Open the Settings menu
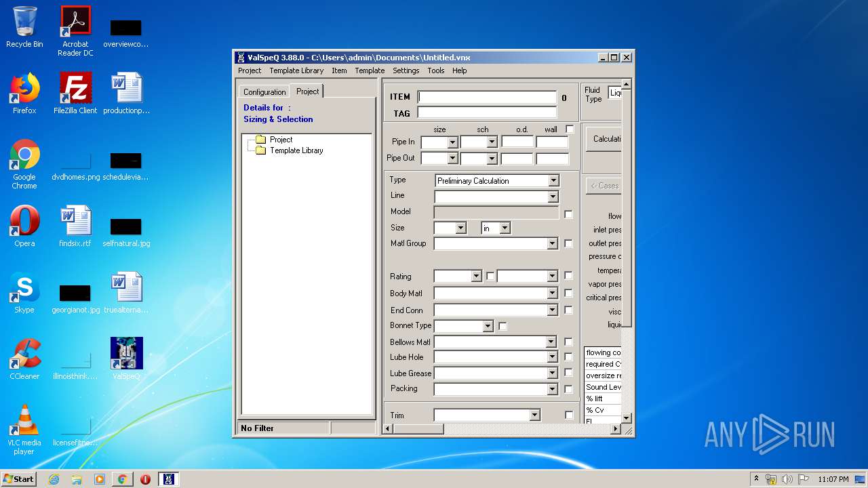868x488 pixels. (x=406, y=70)
